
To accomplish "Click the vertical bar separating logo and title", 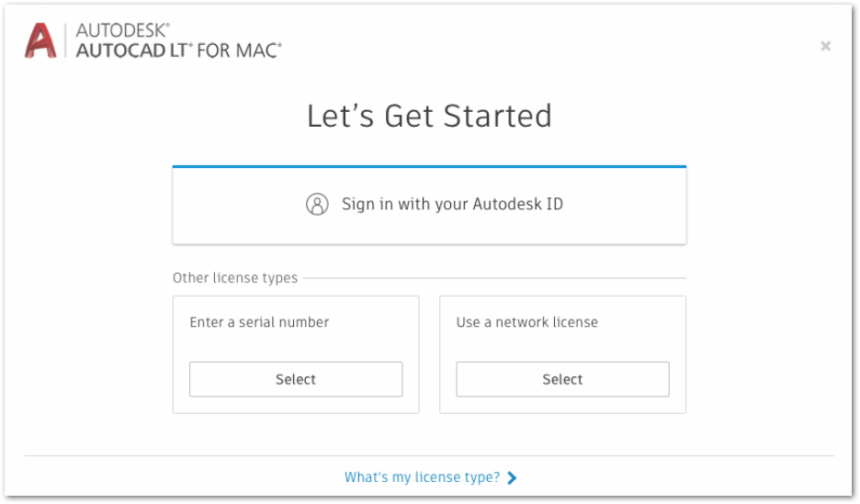I will [65, 41].
